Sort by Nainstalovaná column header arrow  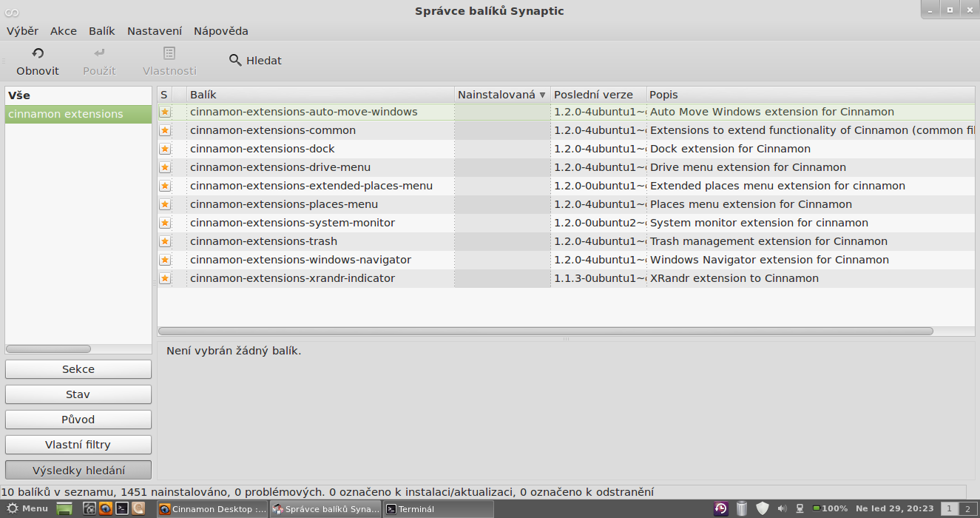click(542, 95)
